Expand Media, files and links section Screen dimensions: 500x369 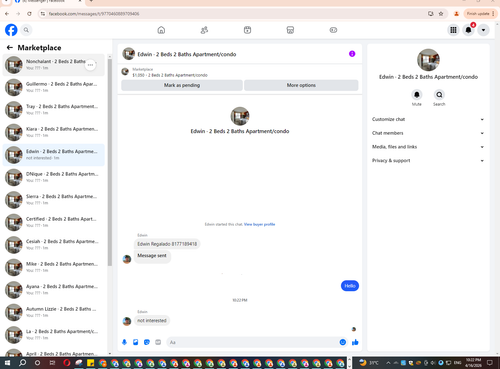click(428, 147)
